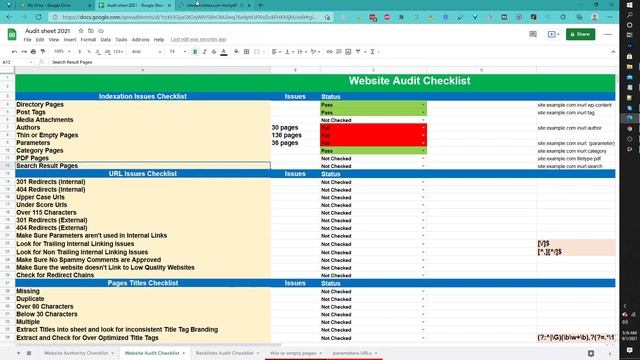Click the Explore button at bottom right
This screenshot has width=640, height=360.
(591, 353)
